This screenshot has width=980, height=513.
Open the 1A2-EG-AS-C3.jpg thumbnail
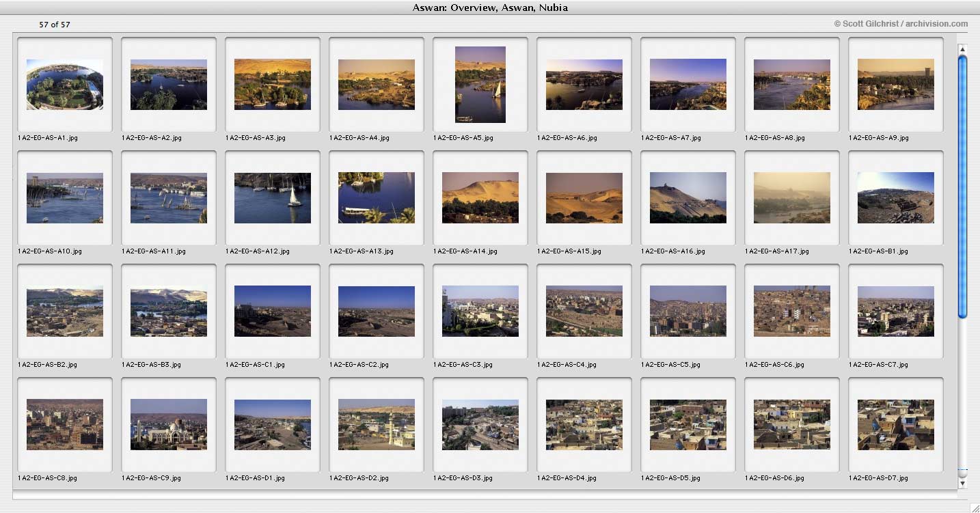(480, 311)
